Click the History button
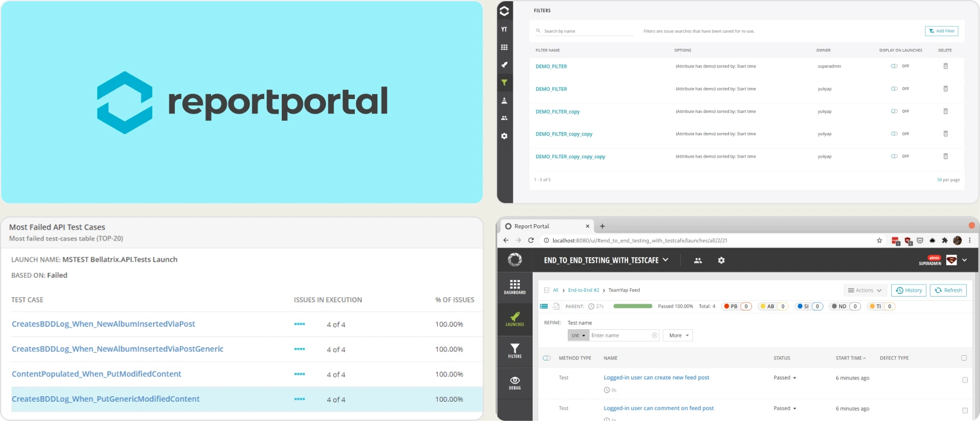980x421 pixels. tap(909, 291)
